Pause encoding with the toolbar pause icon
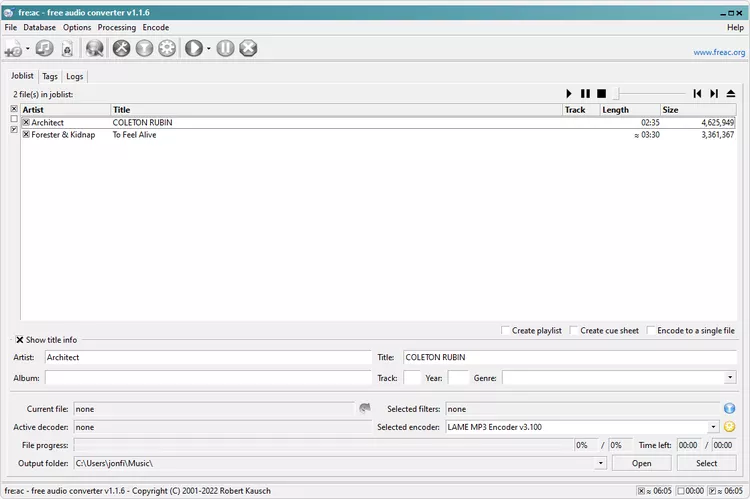Image resolution: width=750 pixels, height=499 pixels. coord(225,48)
